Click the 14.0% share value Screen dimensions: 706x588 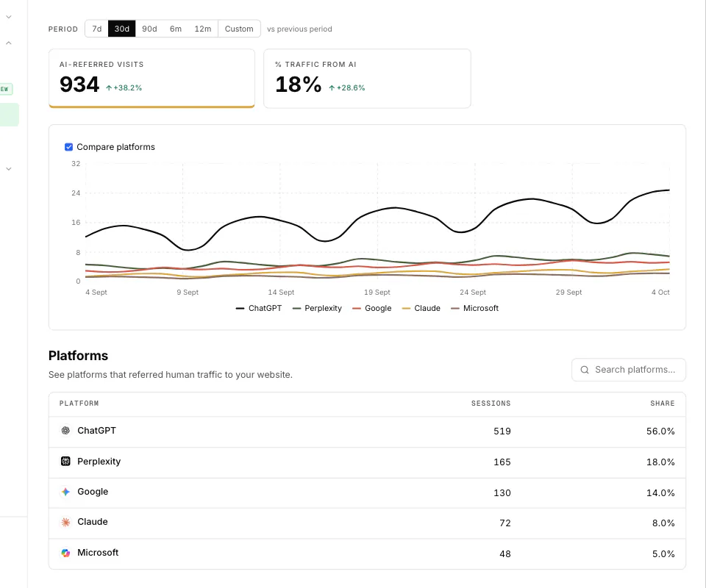pos(660,492)
